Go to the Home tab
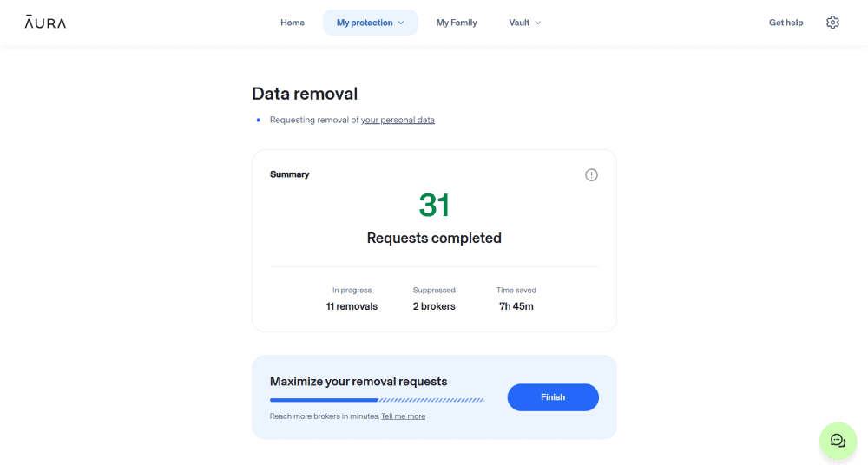 click(x=293, y=23)
